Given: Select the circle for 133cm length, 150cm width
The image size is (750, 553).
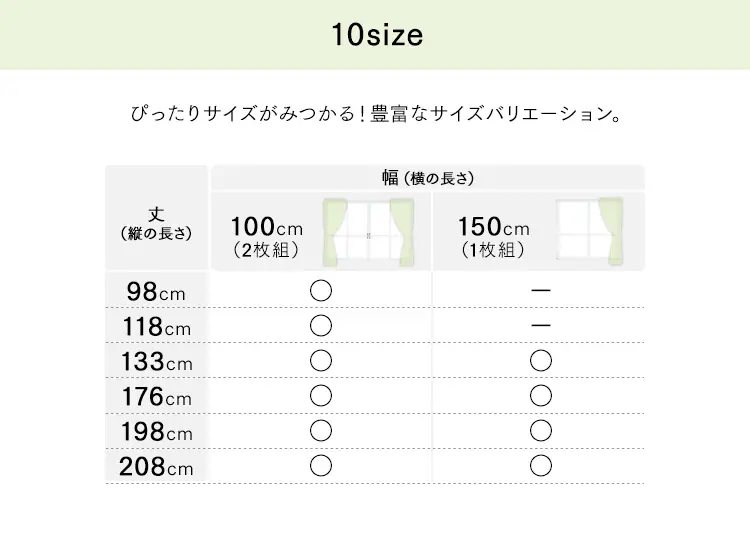Looking at the screenshot, I should pos(541,361).
